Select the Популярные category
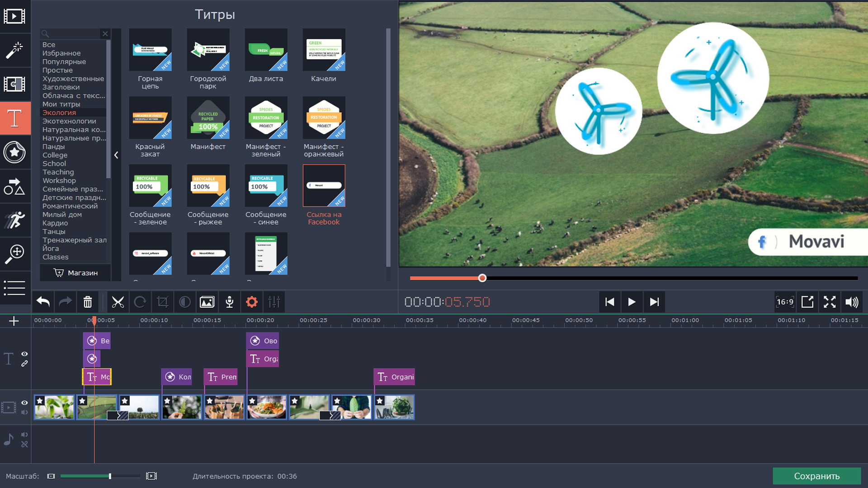The height and width of the screenshot is (488, 868). [64, 61]
